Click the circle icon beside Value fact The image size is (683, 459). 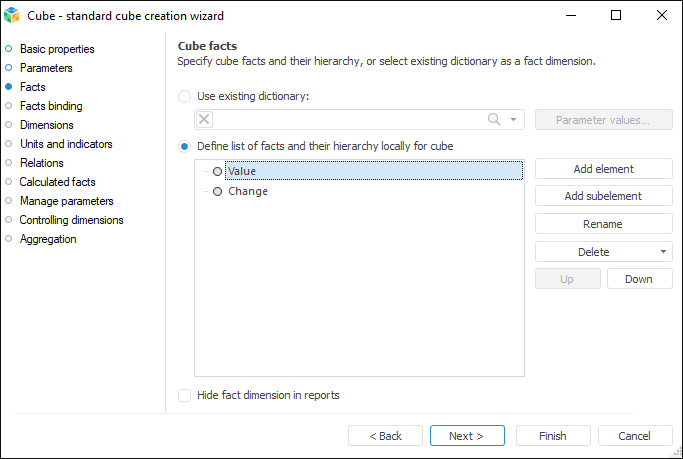pos(217,172)
